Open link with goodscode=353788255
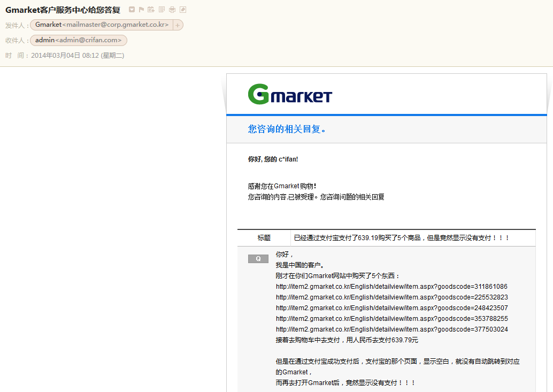553x392 pixels. 392,319
